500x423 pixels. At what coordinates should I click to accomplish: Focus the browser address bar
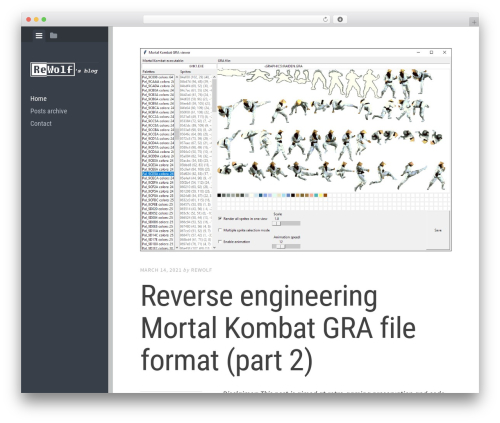point(236,20)
